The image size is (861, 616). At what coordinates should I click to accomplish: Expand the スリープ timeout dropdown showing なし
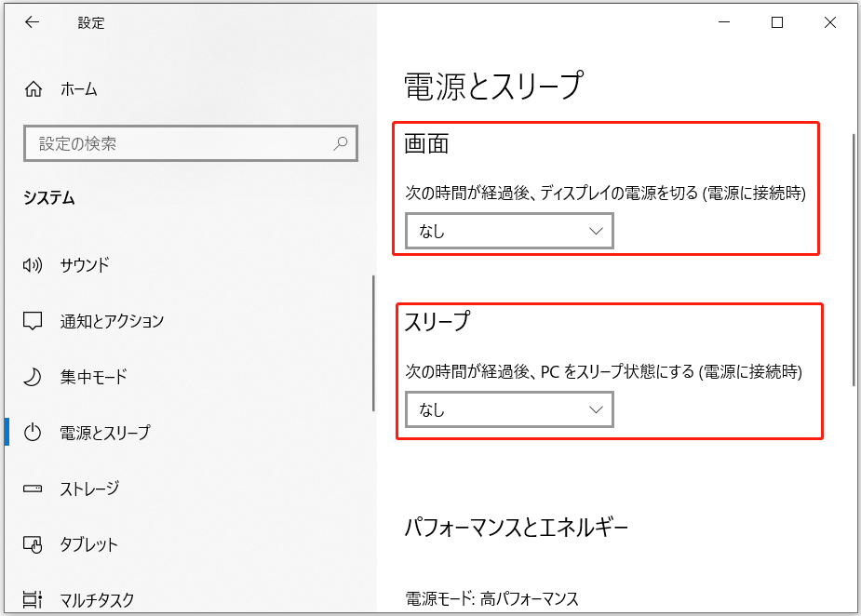(x=509, y=408)
